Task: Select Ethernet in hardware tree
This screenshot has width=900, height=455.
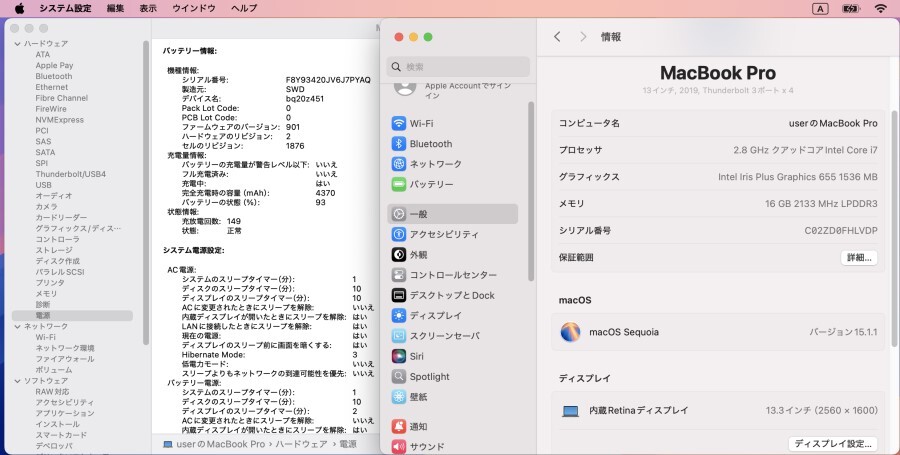Action: click(x=52, y=87)
